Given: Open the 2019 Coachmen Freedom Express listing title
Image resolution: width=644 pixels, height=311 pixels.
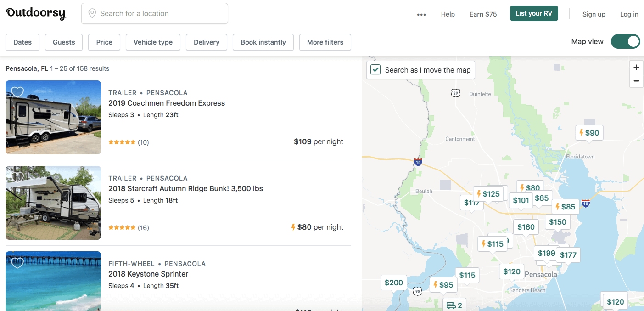Looking at the screenshot, I should (x=167, y=103).
